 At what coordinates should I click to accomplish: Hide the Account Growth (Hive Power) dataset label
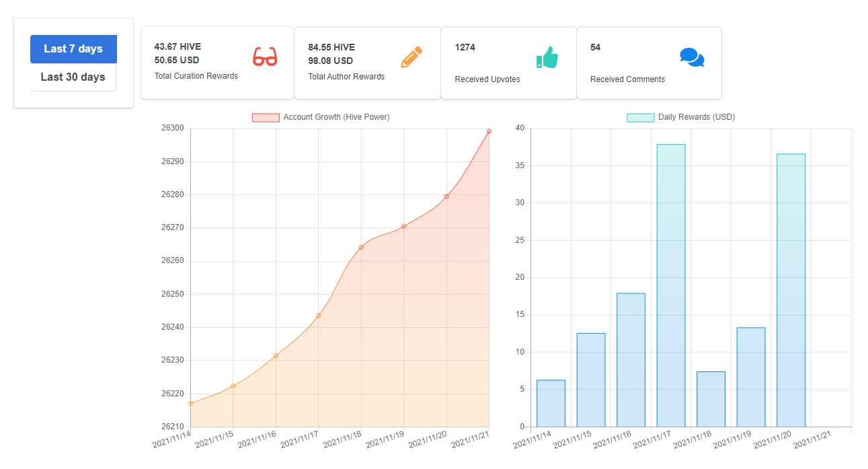(336, 117)
